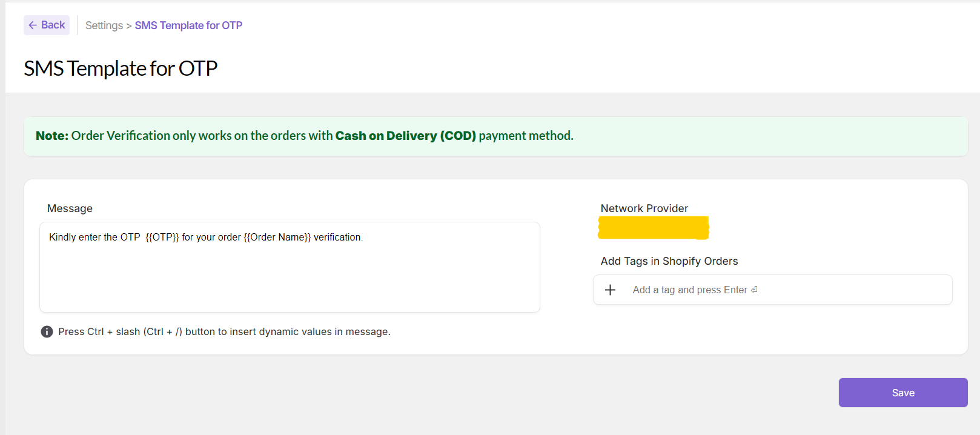Image resolution: width=980 pixels, height=435 pixels.
Task: Select the yellow highlighted Network Provider value
Action: 653,228
